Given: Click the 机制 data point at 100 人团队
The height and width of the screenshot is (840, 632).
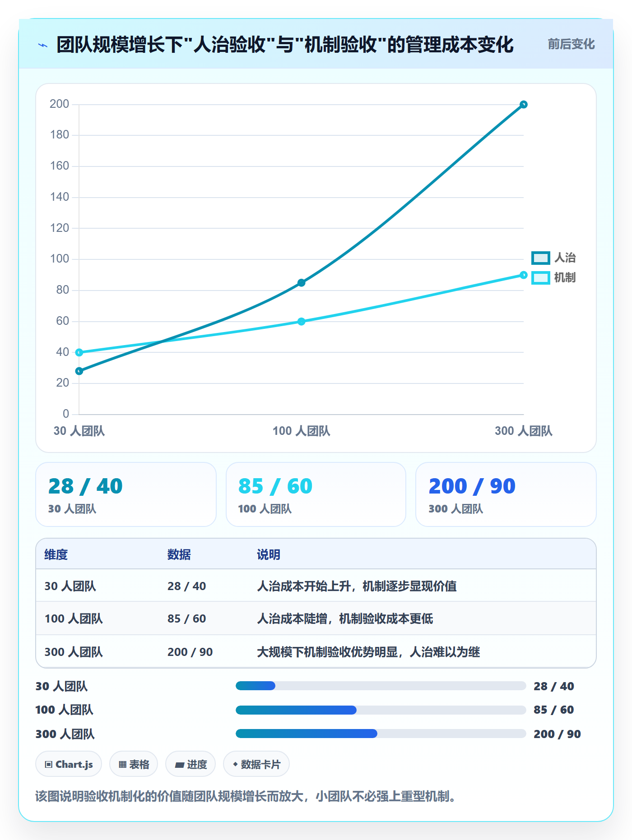Looking at the screenshot, I should point(302,322).
